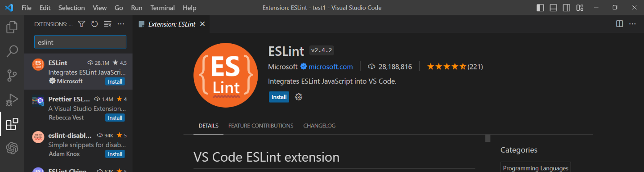The width and height of the screenshot is (644, 172).
Task: Click the verified publisher badge next to Microsoft
Action: coord(304,67)
